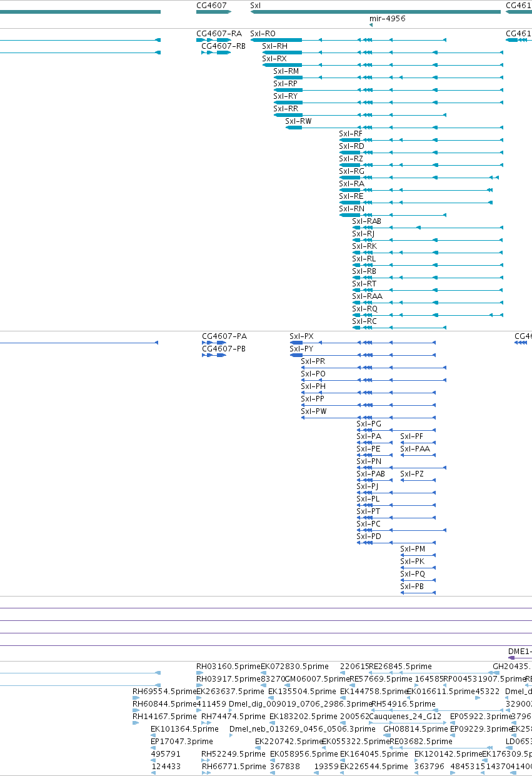Choose EST EK101364.5prime
The height and width of the screenshot is (776, 532).
185,729
